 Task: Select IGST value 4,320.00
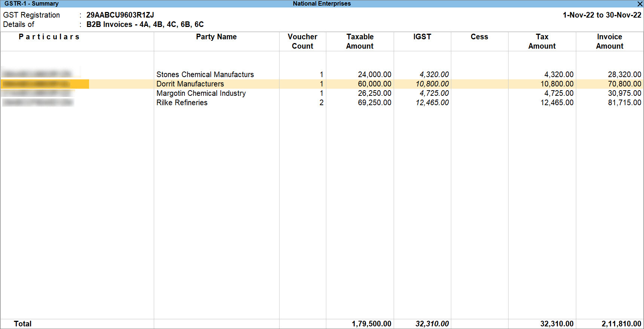pos(434,74)
